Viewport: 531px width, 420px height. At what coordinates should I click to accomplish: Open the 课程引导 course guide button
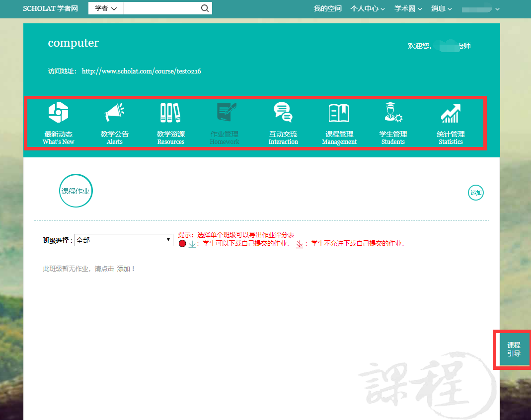tap(514, 350)
